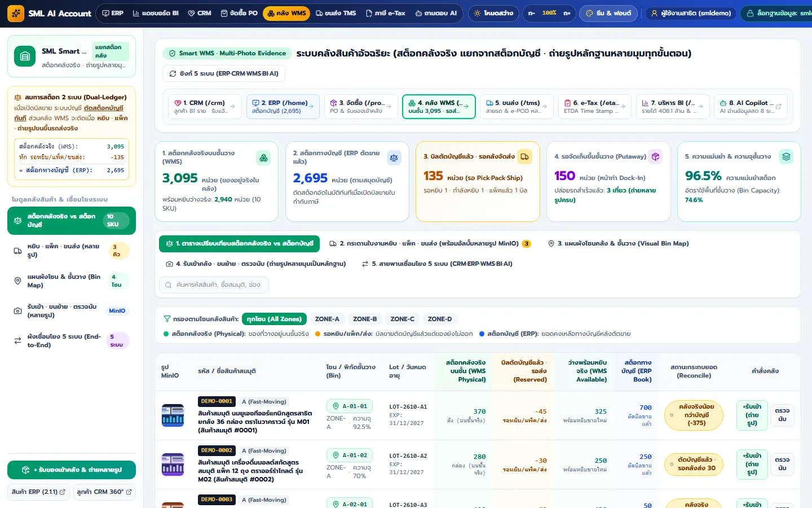Screen dimensions: 812x508
Task: Click the scale icon on the สต็อกทางบัญชี card
Action: [394, 158]
